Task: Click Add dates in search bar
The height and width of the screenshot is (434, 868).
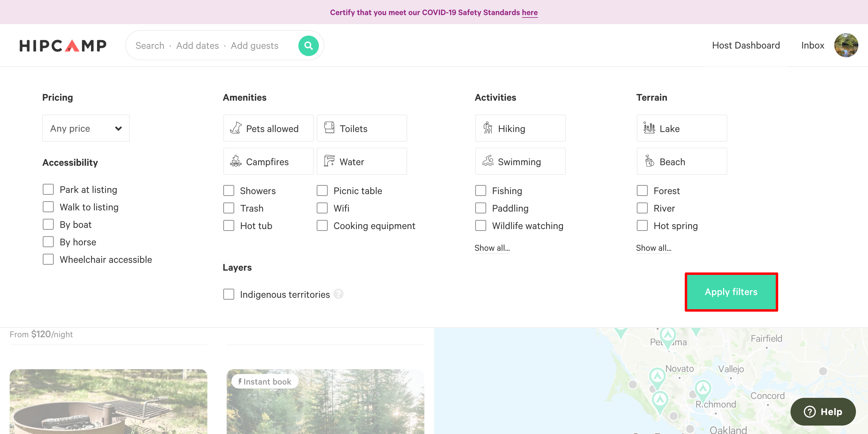Action: 197,46
